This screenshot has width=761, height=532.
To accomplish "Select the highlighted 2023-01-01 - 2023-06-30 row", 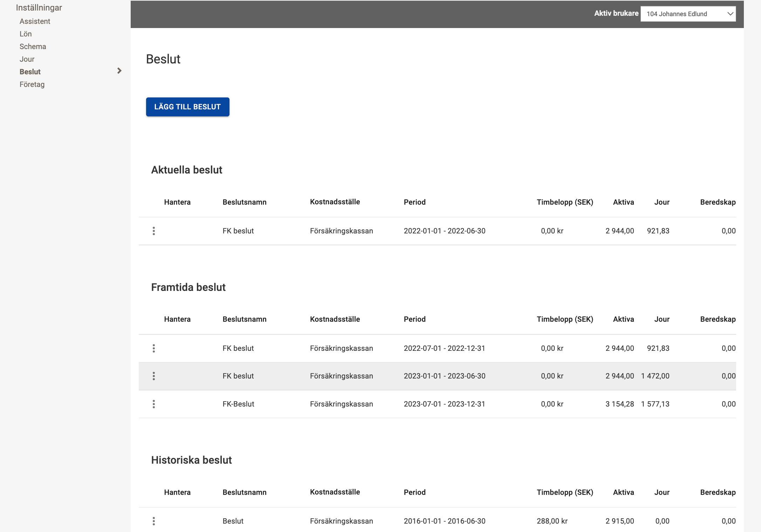I will pos(444,376).
